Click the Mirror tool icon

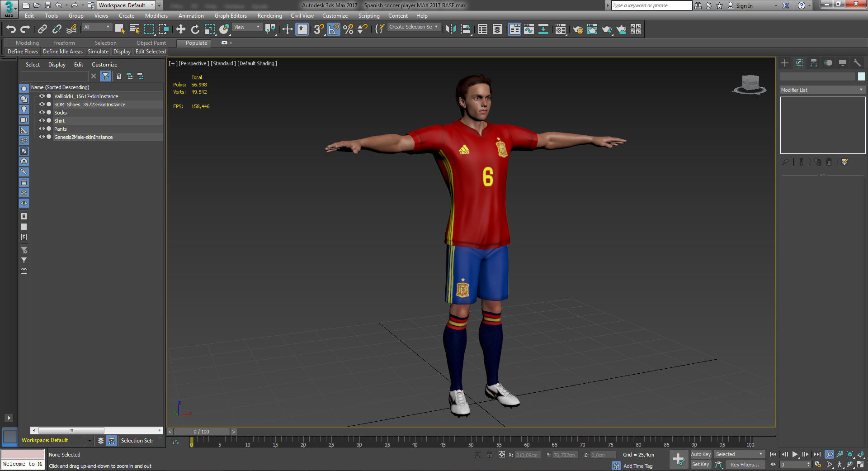[451, 29]
